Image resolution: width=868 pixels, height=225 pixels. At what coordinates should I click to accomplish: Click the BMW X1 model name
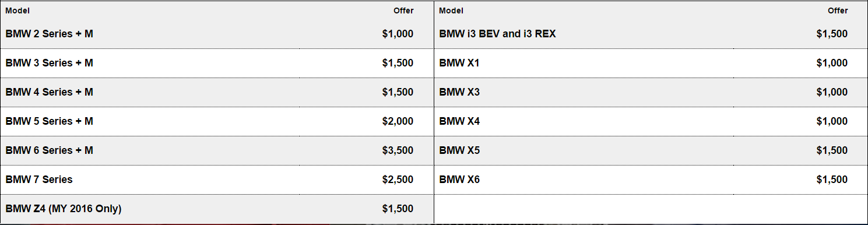coord(459,63)
